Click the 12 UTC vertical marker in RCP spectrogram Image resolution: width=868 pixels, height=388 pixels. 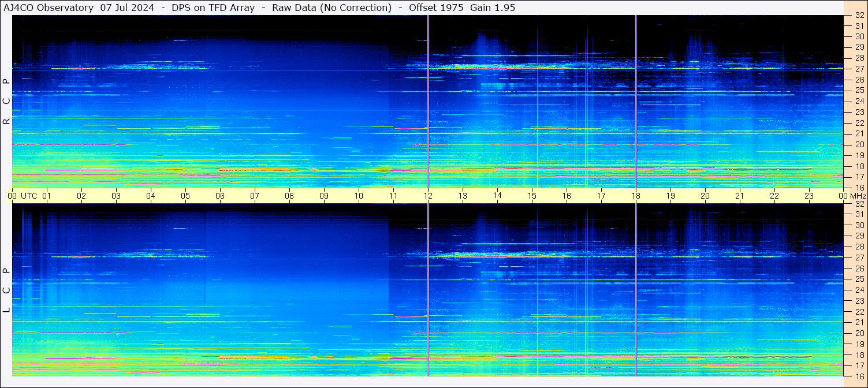[x=428, y=102]
